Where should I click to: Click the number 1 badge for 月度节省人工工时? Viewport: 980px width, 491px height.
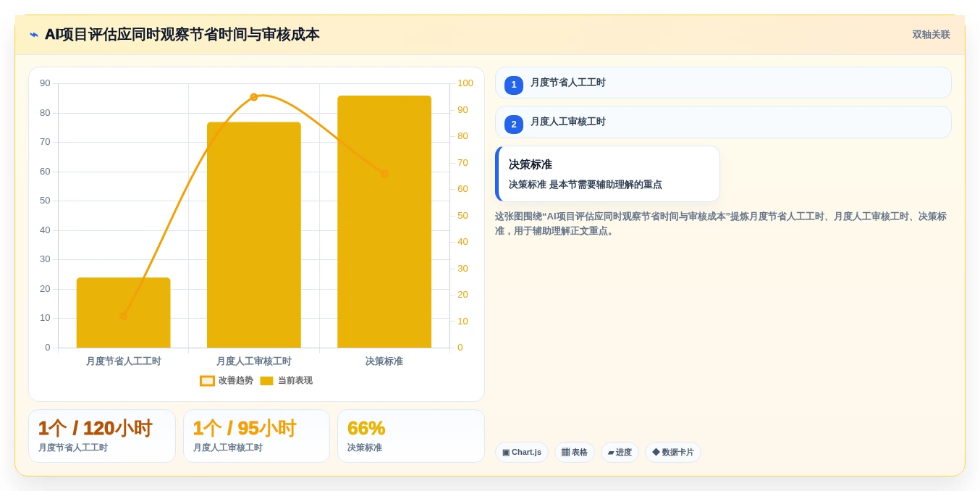pyautogui.click(x=514, y=85)
